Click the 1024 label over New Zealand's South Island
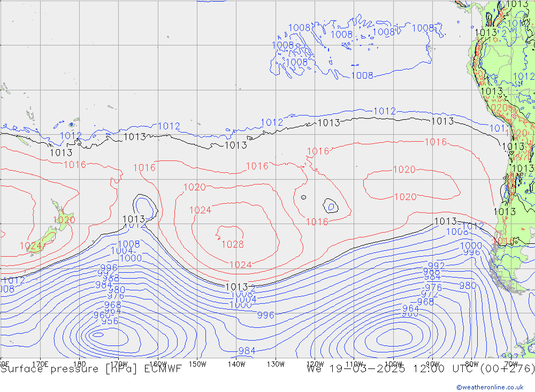 coord(30,246)
